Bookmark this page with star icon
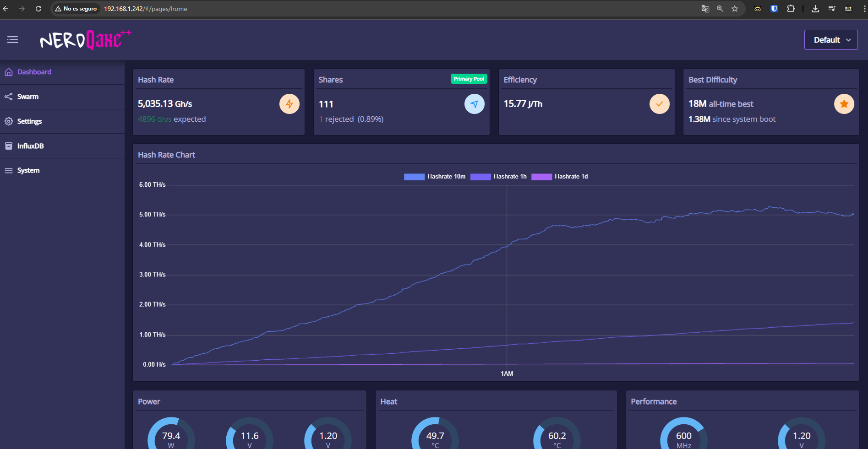The width and height of the screenshot is (868, 449). point(735,9)
